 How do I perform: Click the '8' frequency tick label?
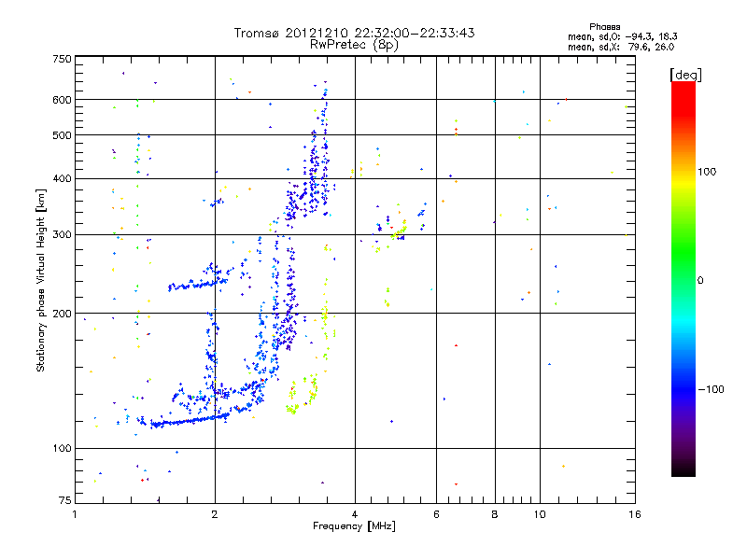pos(495,514)
